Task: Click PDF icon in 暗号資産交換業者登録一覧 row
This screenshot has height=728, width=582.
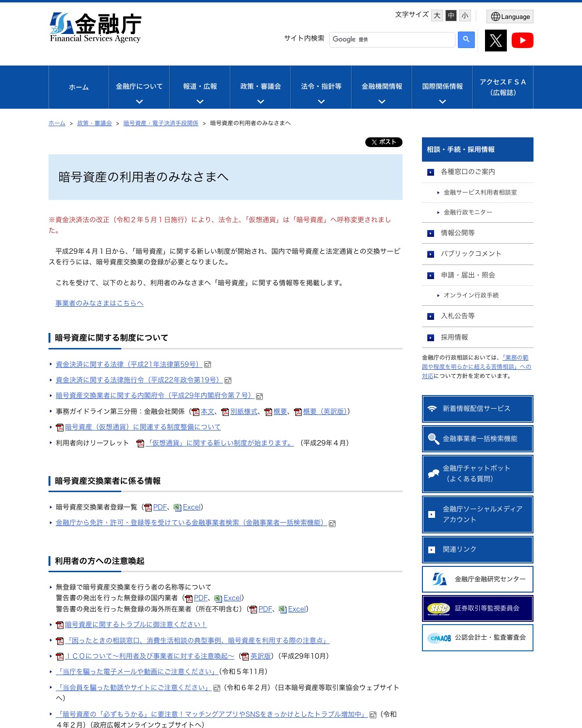Action: [x=148, y=508]
